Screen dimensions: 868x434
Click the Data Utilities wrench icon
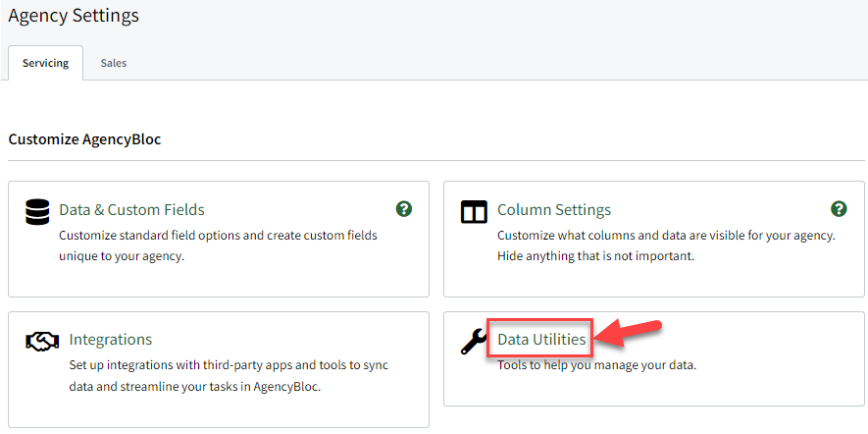tap(474, 341)
